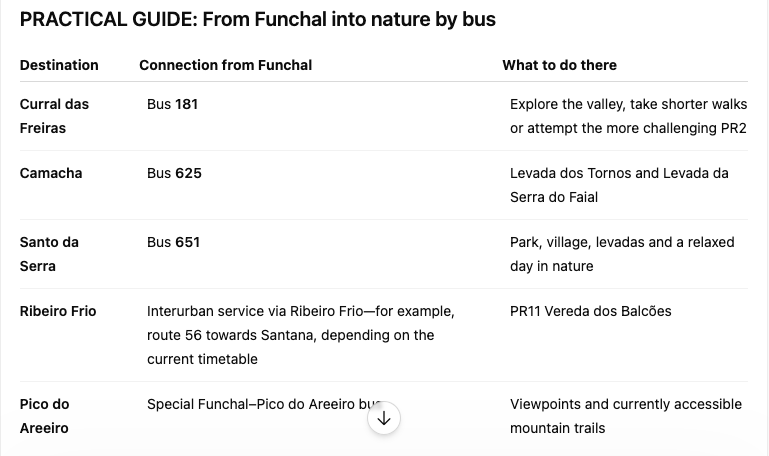
Task: Click the Connection from Funchal header
Action: pyautogui.click(x=226, y=65)
